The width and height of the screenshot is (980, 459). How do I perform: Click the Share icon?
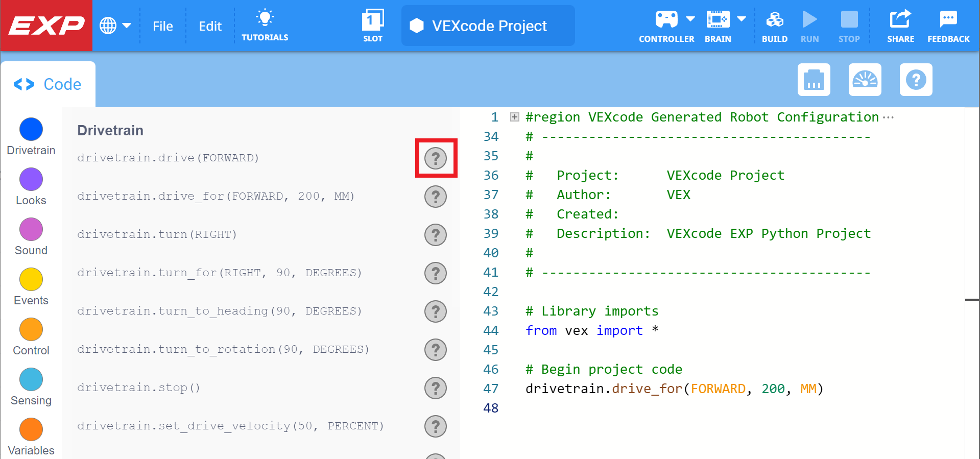pyautogui.click(x=900, y=20)
